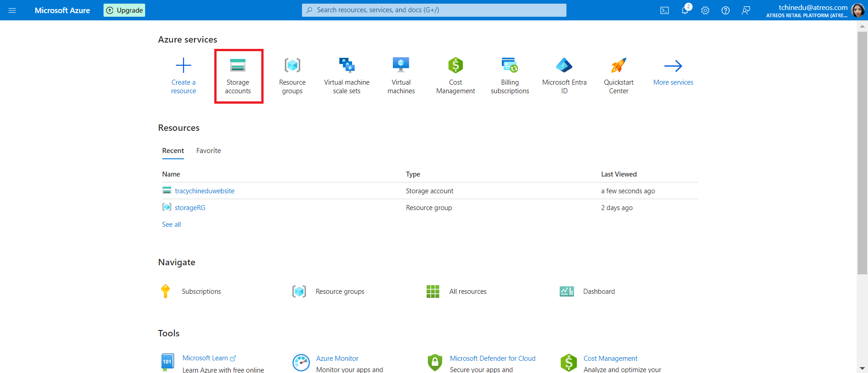Open the portal hamburger menu
Screen dimensions: 868x373
12,10
